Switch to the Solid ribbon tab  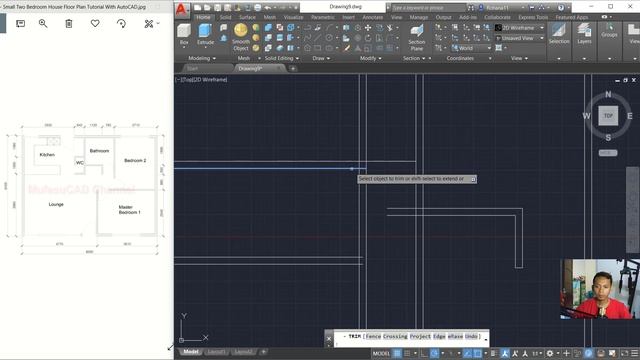pyautogui.click(x=225, y=17)
